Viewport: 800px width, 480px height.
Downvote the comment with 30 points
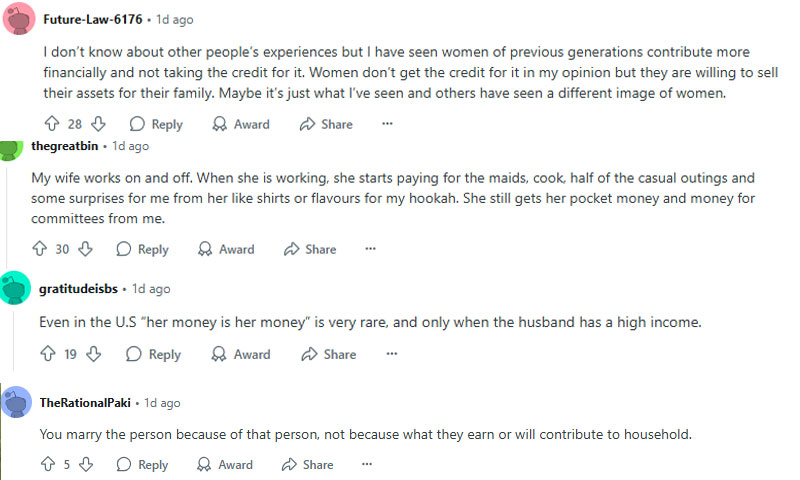click(x=85, y=248)
